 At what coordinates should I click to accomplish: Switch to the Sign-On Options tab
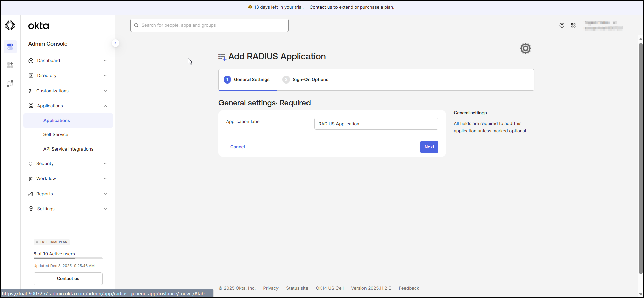pyautogui.click(x=306, y=80)
